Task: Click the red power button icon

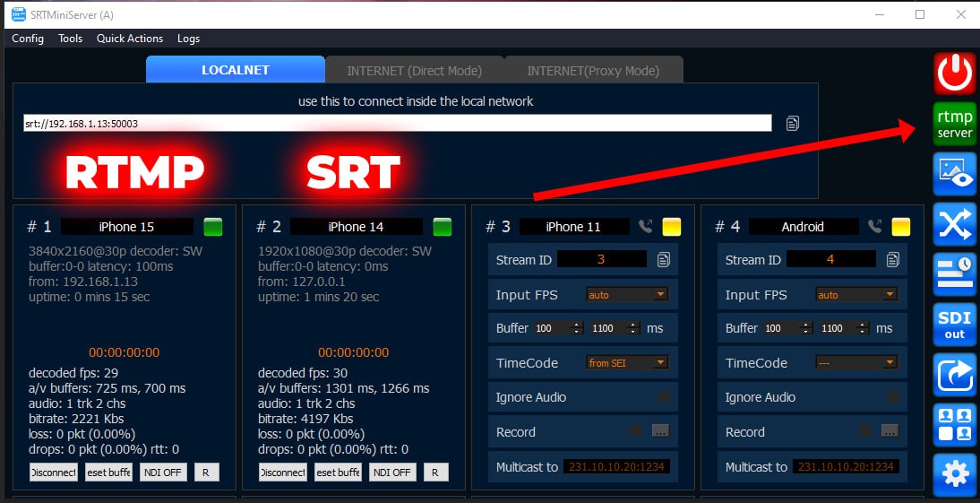Action: [x=954, y=74]
